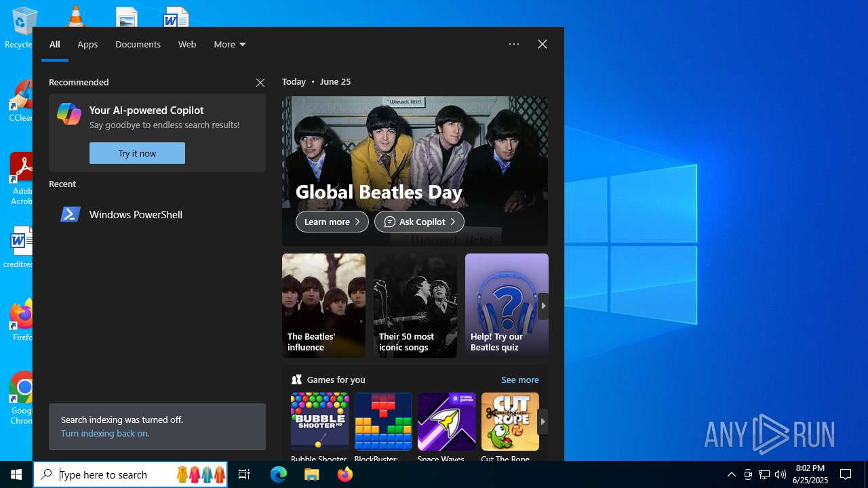868x488 pixels.
Task: Click the Copilot logo icon
Action: [x=69, y=114]
